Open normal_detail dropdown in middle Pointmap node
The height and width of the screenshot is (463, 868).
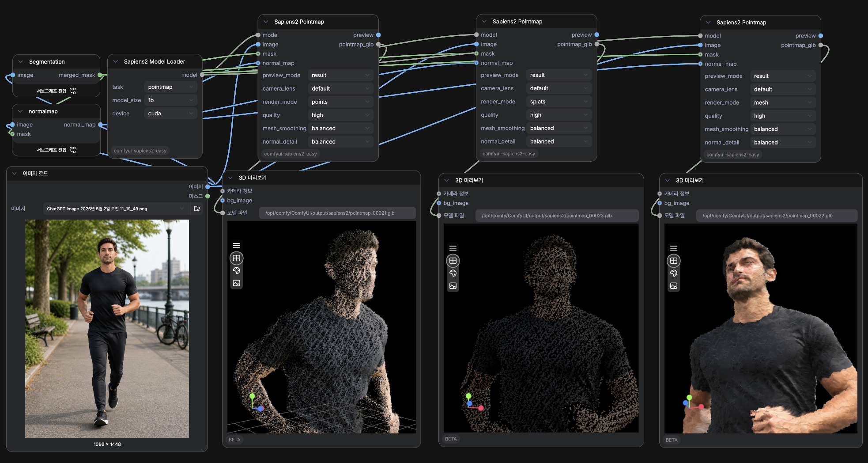click(x=559, y=141)
